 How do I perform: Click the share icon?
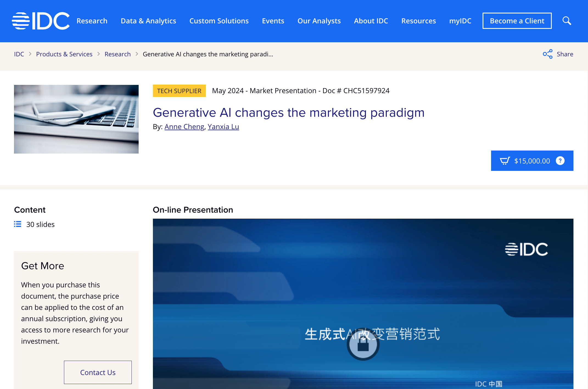[x=547, y=54]
